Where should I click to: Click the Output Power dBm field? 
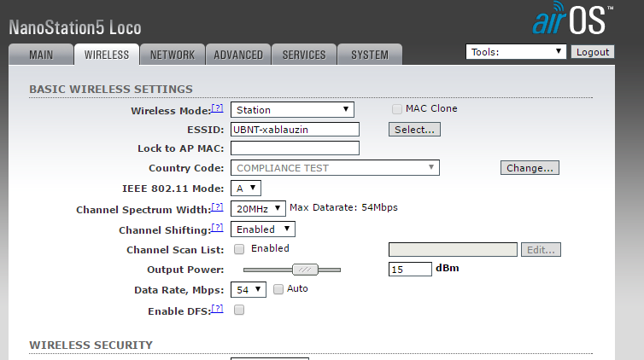pyautogui.click(x=410, y=269)
